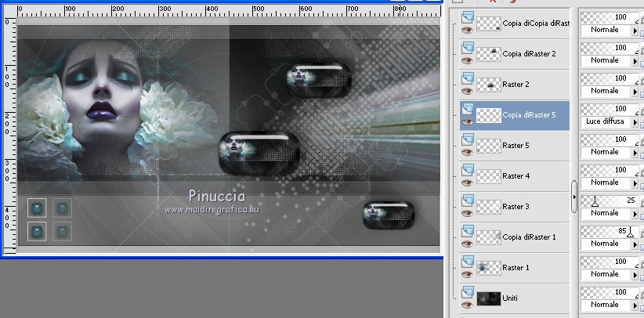
Task: Toggle visibility of the Uniti layer
Action: [x=467, y=305]
